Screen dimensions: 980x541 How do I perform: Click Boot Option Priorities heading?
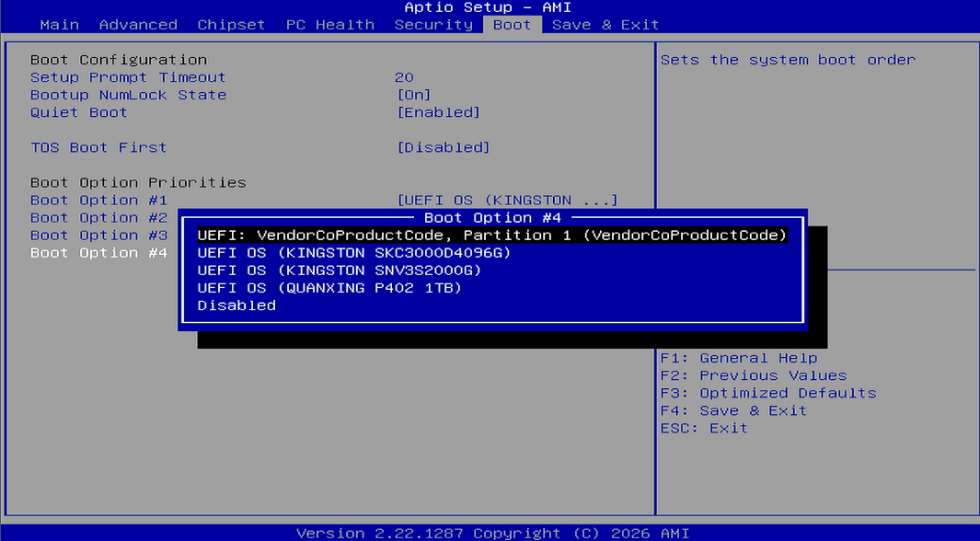click(x=138, y=182)
